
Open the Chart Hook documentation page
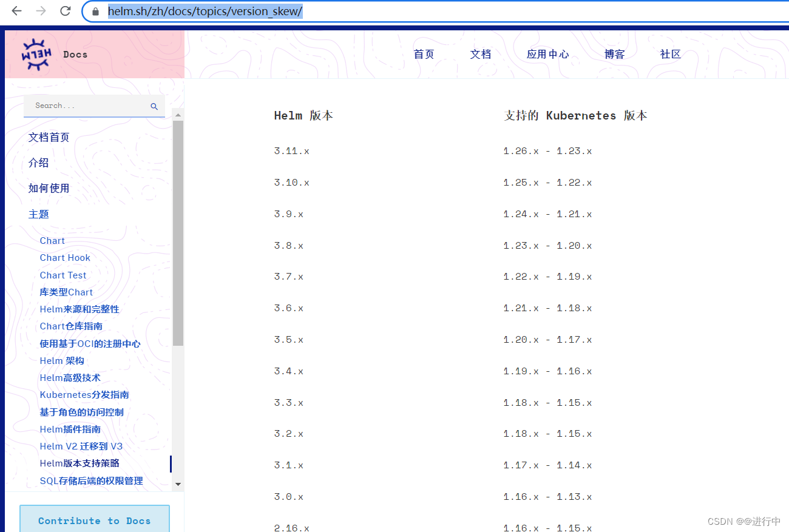(64, 257)
